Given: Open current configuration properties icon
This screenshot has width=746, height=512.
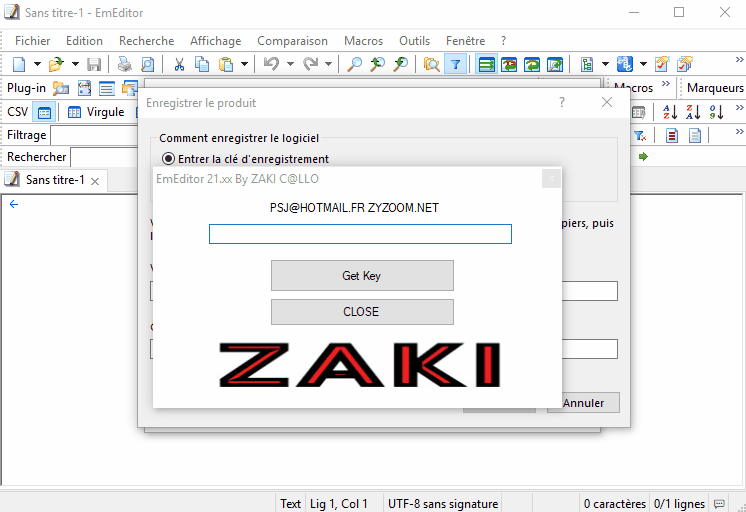Looking at the screenshot, I should 662,64.
